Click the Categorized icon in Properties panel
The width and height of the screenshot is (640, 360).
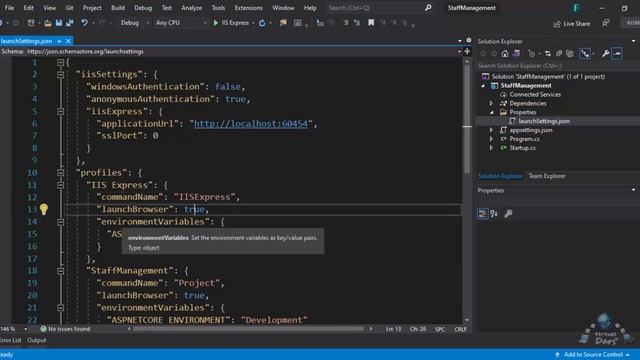pos(482,213)
